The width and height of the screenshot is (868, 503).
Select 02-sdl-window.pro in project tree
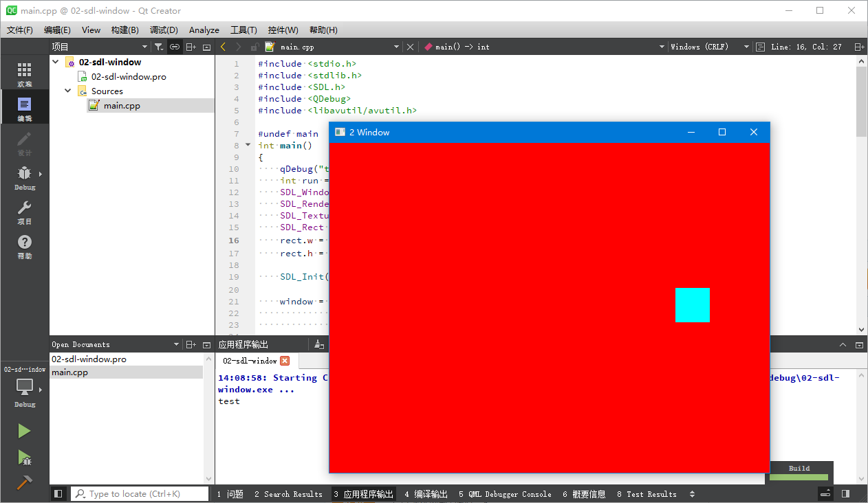pyautogui.click(x=129, y=77)
